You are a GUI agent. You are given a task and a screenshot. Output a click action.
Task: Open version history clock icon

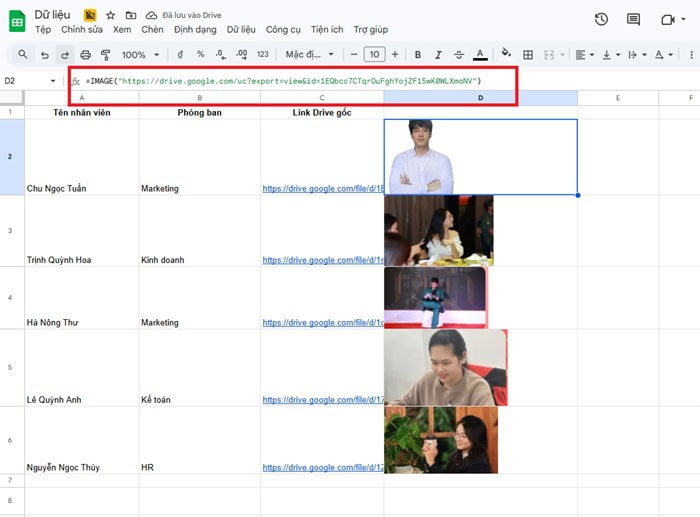tap(601, 19)
